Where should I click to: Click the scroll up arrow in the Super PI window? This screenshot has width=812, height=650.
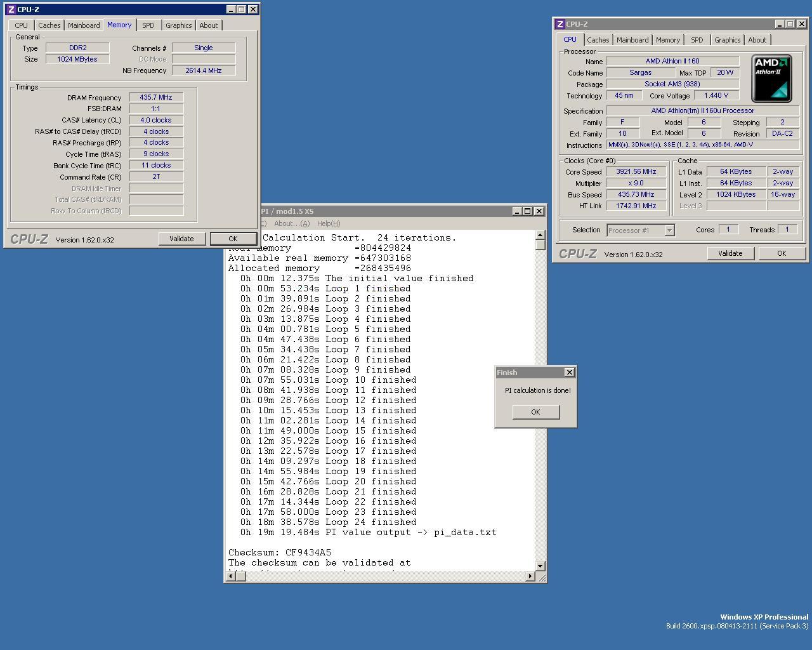click(540, 235)
